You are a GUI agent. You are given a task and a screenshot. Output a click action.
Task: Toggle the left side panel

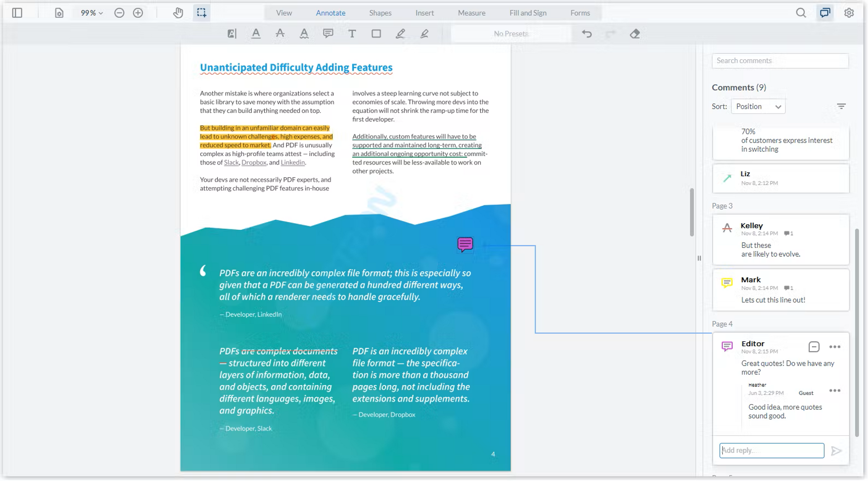[17, 13]
